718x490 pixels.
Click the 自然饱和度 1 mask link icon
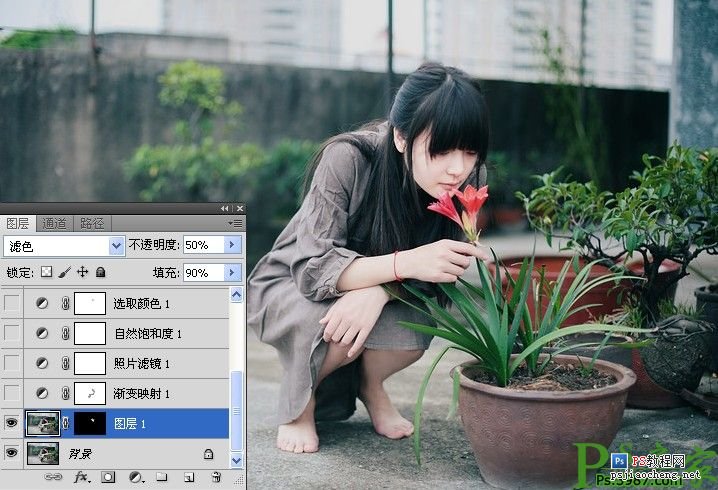(65, 333)
